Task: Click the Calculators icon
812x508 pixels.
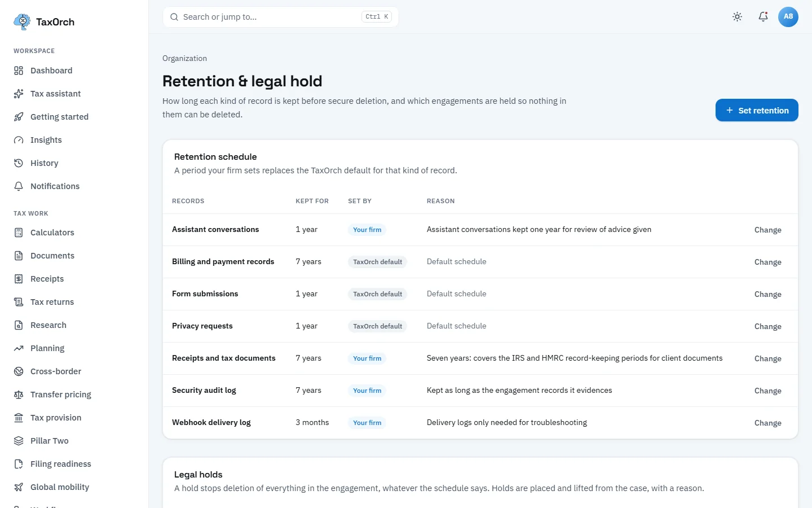Action: [19, 233]
